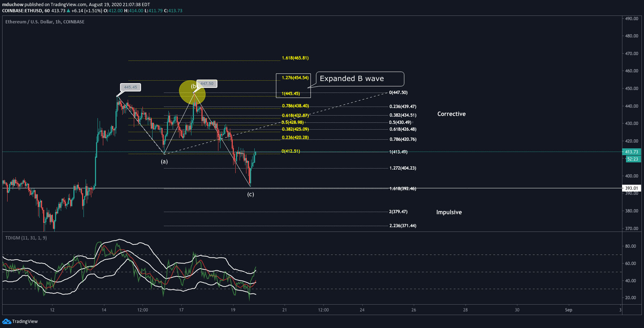Click the Expanded B wave callout
The image size is (644, 328).
[360, 79]
